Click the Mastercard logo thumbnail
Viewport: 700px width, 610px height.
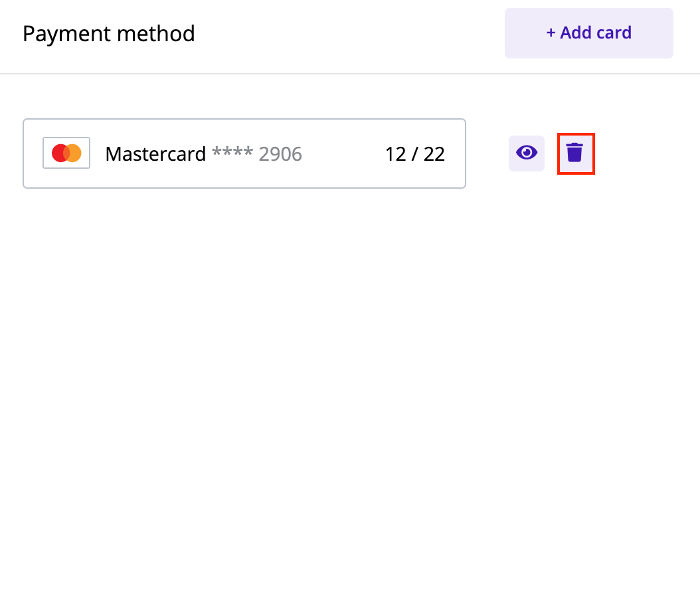coord(66,153)
